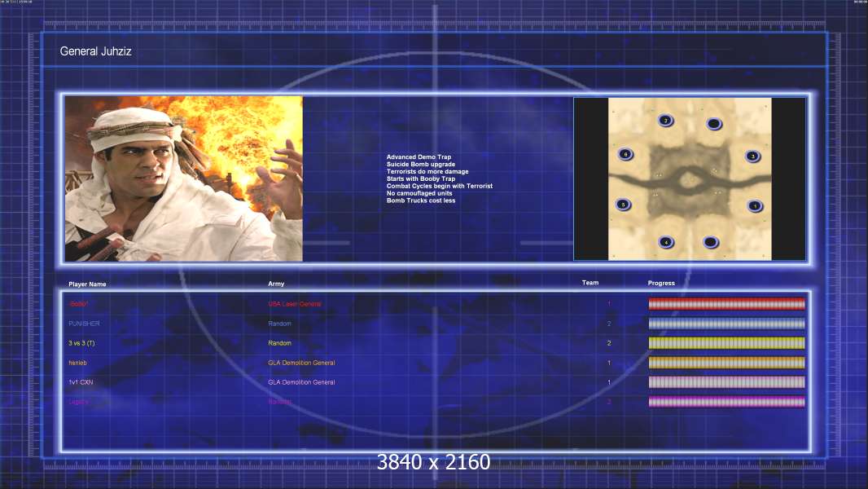868x489 pixels.
Task: Click the 3 vs 3 (T) yellow progress bar
Action: 727,343
